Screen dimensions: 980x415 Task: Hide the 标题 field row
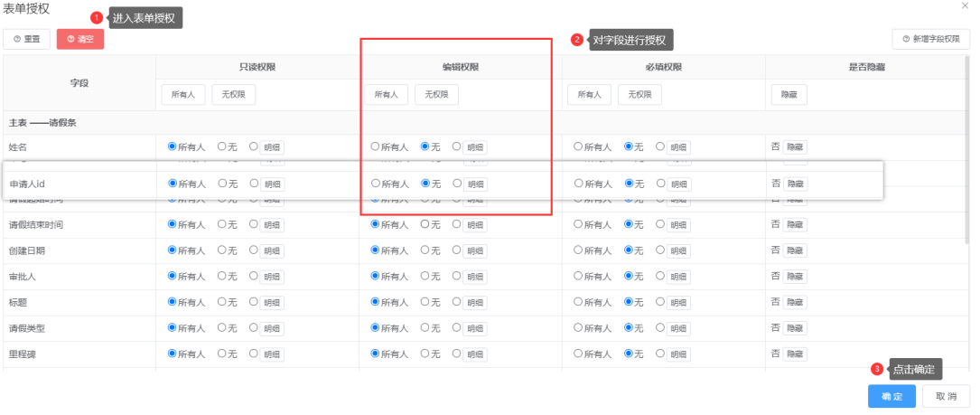tap(795, 303)
